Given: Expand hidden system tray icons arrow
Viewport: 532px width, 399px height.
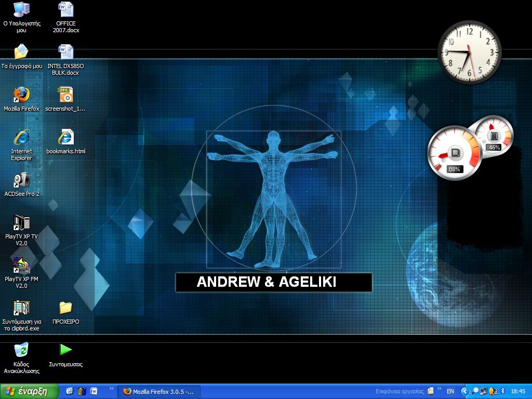Looking at the screenshot, I should [465, 392].
